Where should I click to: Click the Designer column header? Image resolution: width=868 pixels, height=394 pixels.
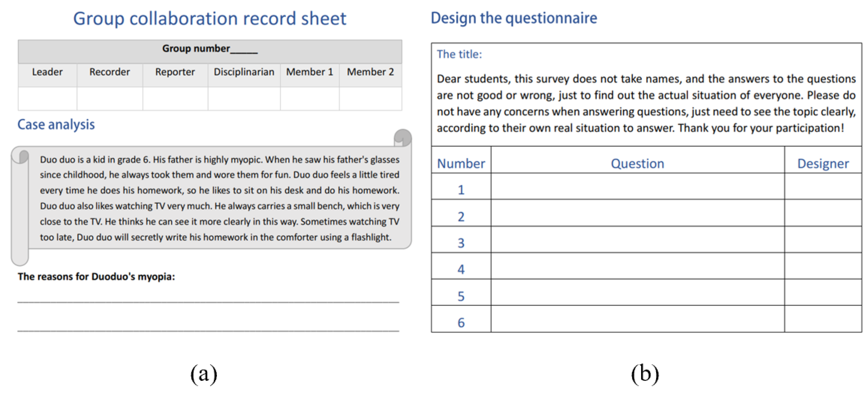pyautogui.click(x=823, y=164)
